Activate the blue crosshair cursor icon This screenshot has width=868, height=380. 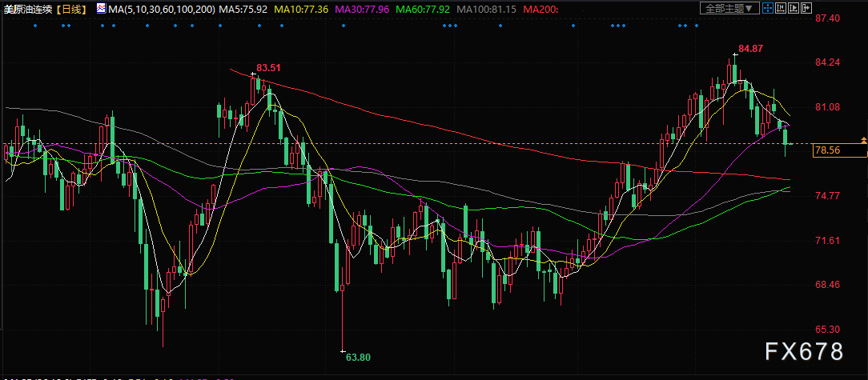click(768, 8)
